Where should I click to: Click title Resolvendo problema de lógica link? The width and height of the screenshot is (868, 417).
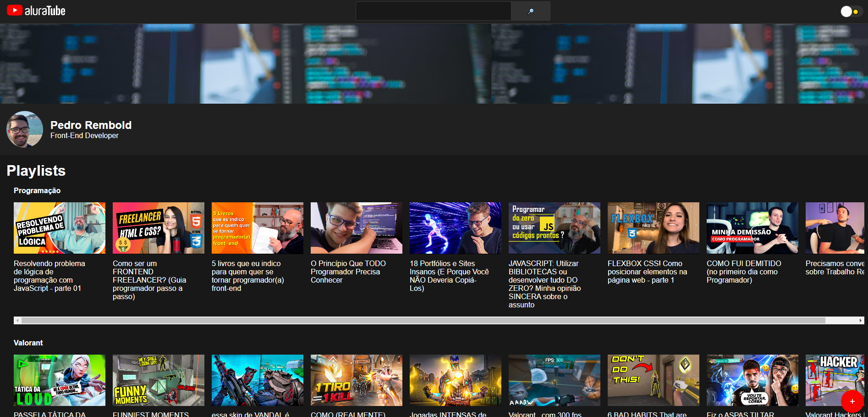pyautogui.click(x=49, y=276)
